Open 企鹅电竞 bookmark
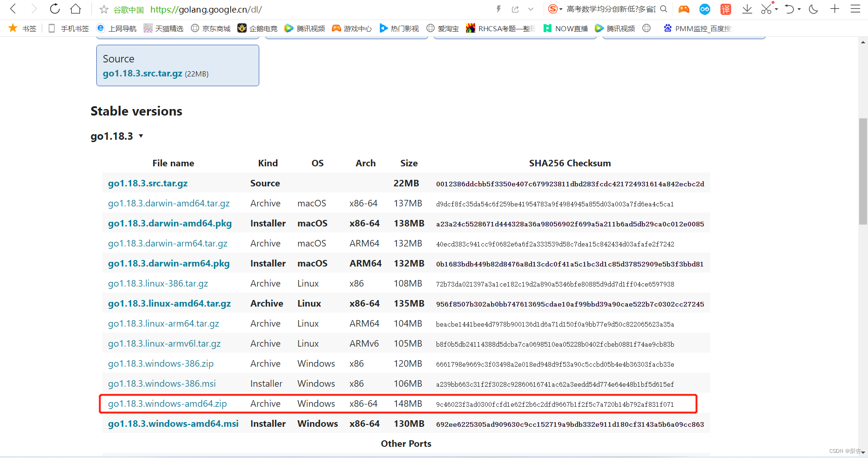Screen dimensions: 868x458 tap(257, 28)
